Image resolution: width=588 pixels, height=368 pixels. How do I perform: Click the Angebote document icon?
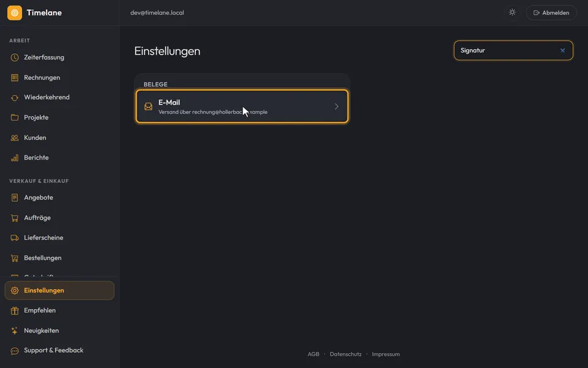[x=15, y=197]
